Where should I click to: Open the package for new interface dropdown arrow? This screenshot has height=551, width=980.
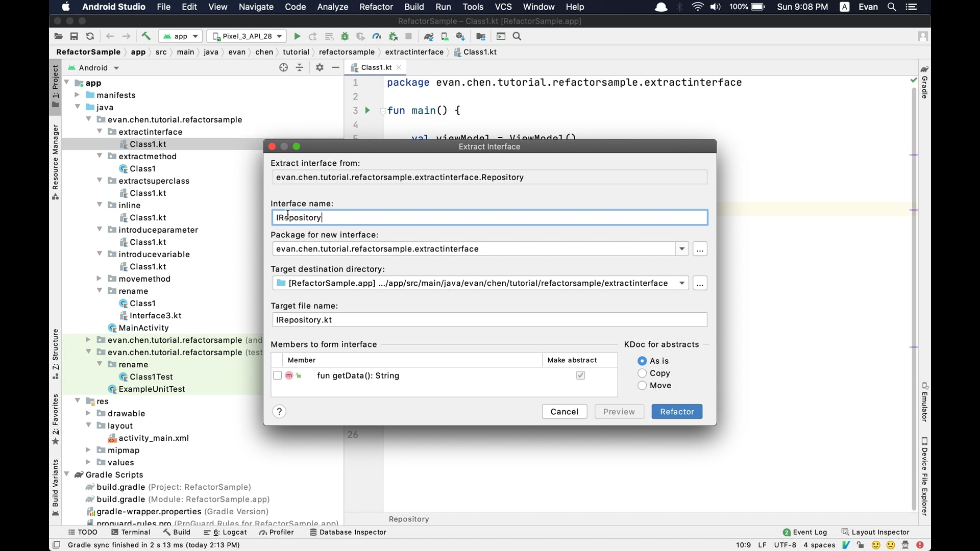682,249
